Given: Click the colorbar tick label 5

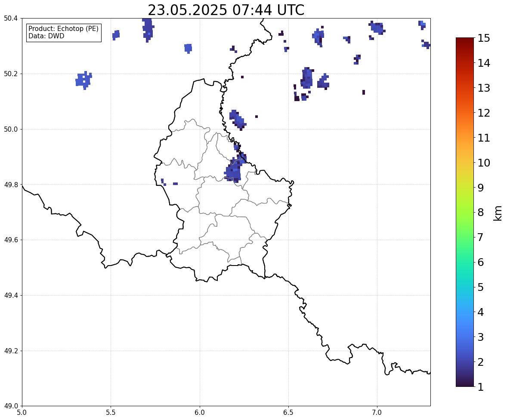Looking at the screenshot, I should click(x=480, y=287).
